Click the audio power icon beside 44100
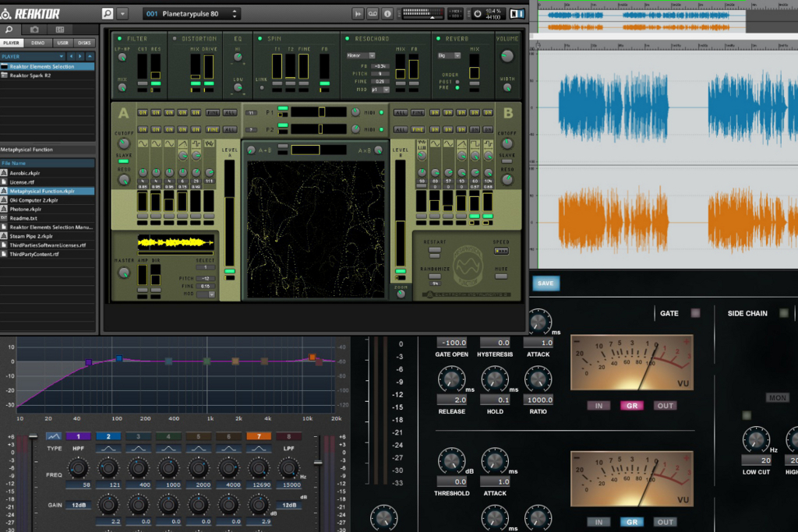Viewport: 798px width, 532px height. tap(478, 14)
